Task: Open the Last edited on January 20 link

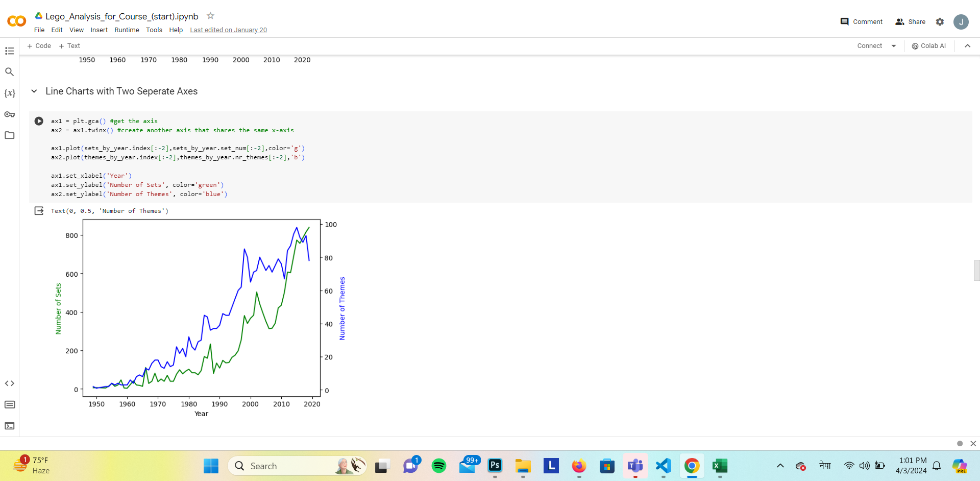Action: [228, 30]
